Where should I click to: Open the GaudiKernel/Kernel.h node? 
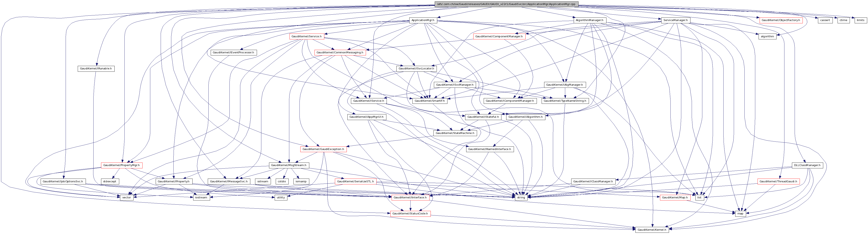(x=652, y=230)
